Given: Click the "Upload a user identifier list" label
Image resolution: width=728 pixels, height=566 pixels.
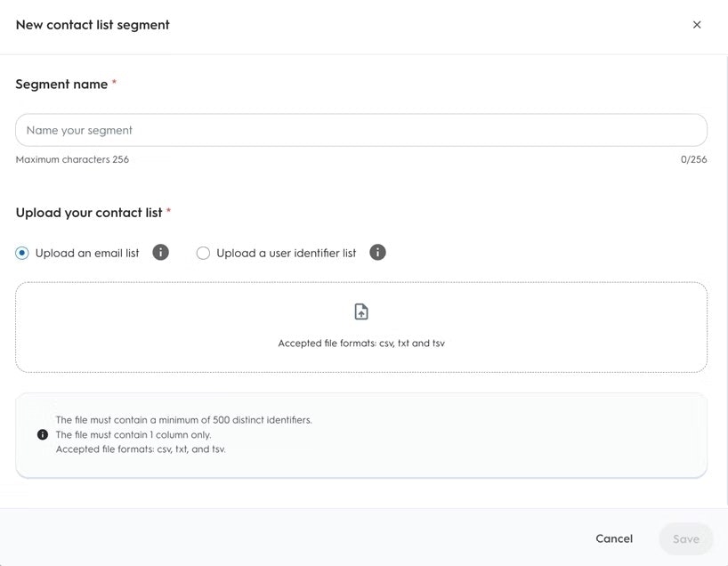Looking at the screenshot, I should [286, 254].
